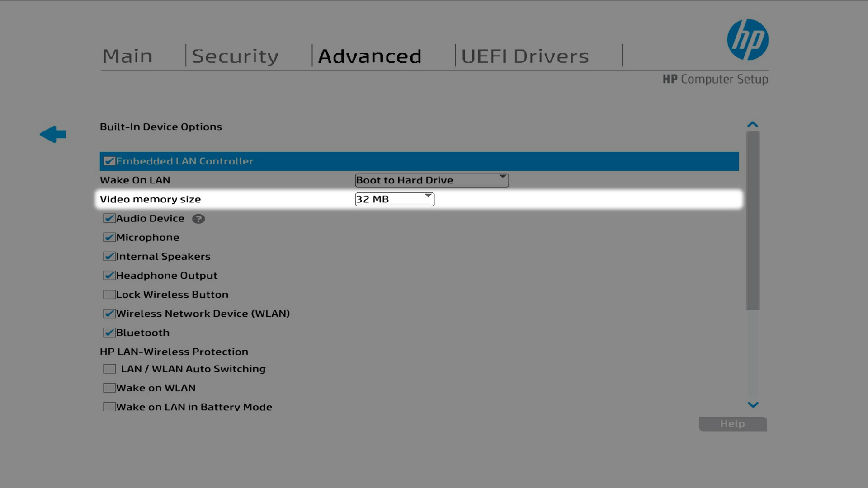Click the scroll-down chevron
Image resolution: width=868 pixels, height=488 pixels.
coord(752,405)
